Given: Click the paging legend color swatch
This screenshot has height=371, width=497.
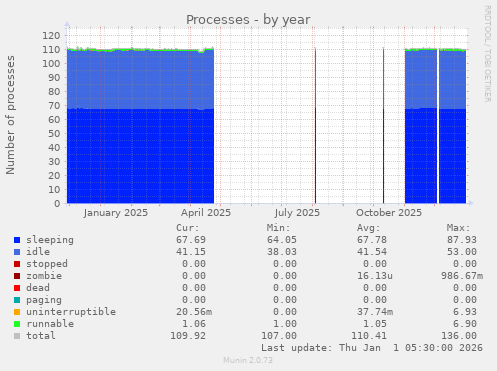Looking at the screenshot, I should [x=17, y=300].
